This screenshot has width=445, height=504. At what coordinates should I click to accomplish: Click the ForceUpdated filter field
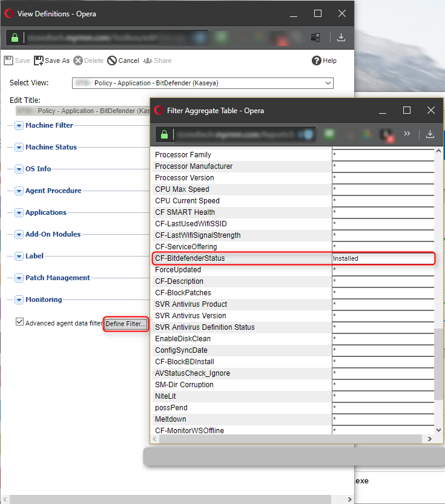point(383,270)
